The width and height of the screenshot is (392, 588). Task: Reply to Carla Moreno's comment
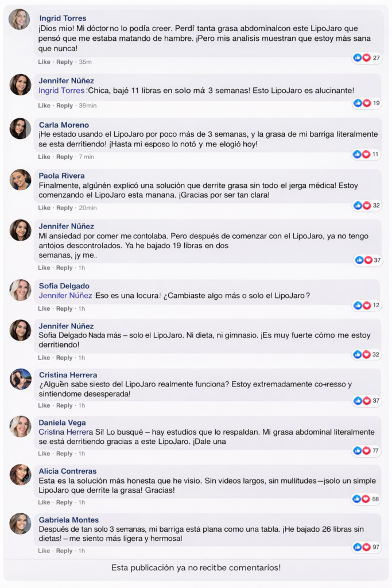pyautogui.click(x=64, y=157)
